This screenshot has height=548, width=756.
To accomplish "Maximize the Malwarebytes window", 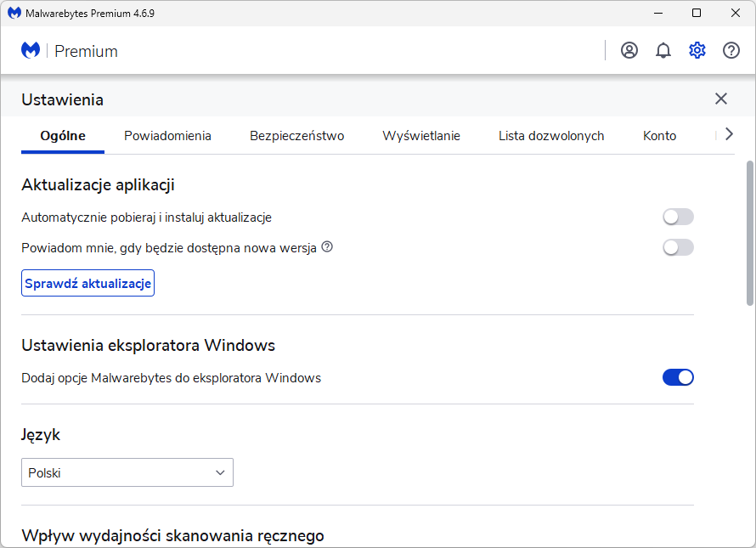I will click(697, 13).
